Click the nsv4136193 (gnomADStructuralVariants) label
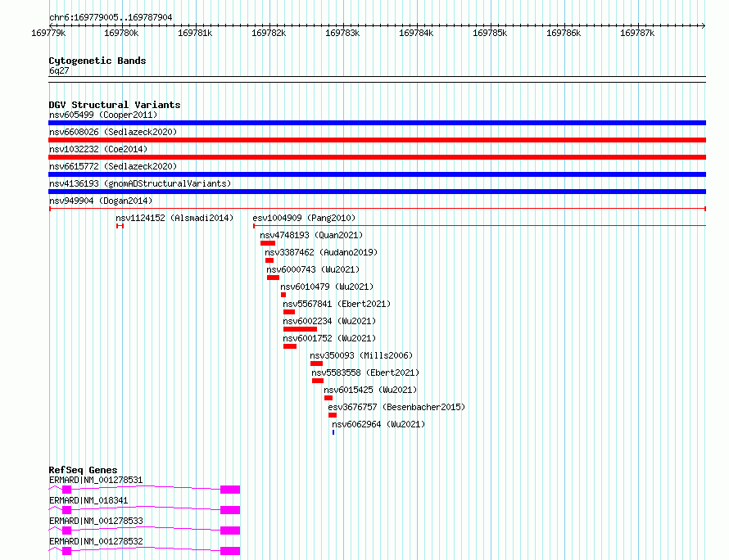 (140, 183)
